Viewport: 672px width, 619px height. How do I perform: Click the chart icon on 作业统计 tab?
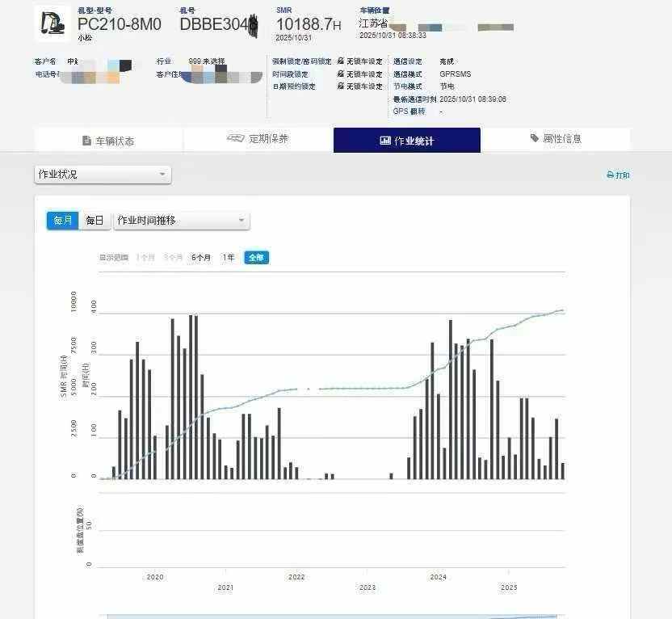pos(385,141)
